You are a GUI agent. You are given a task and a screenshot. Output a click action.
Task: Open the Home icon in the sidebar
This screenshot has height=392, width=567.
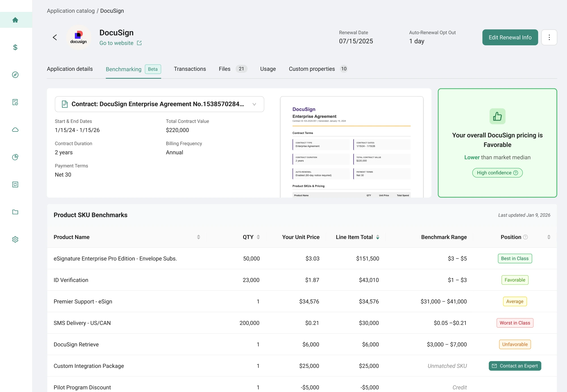(15, 20)
